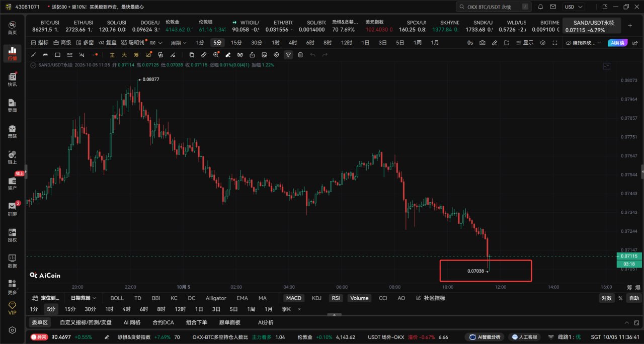Open the USD currency dropdown

click(574, 7)
